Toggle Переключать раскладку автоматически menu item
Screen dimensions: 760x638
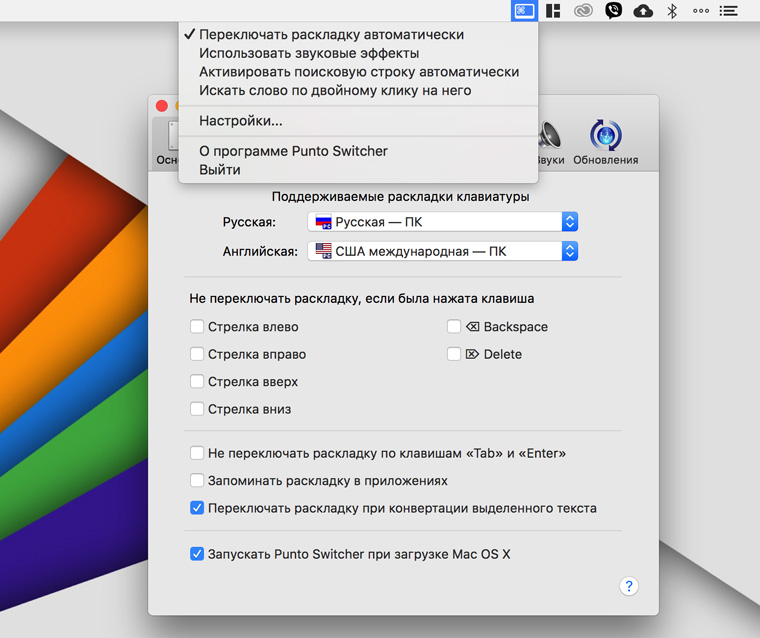331,34
